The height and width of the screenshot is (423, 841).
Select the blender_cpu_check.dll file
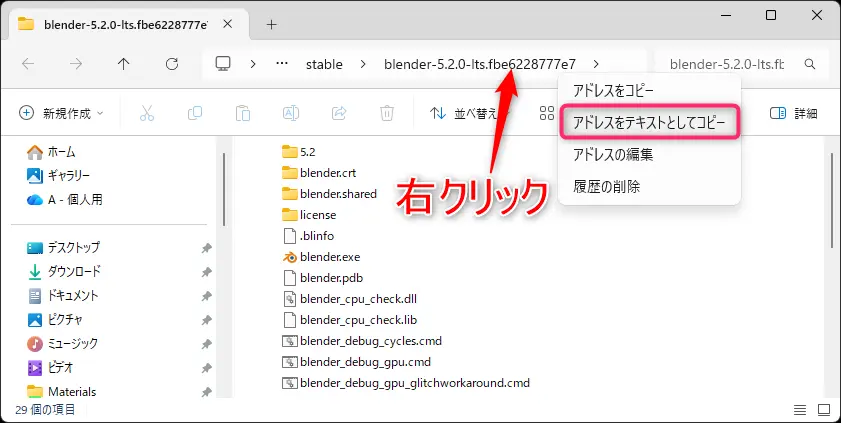coord(349,299)
